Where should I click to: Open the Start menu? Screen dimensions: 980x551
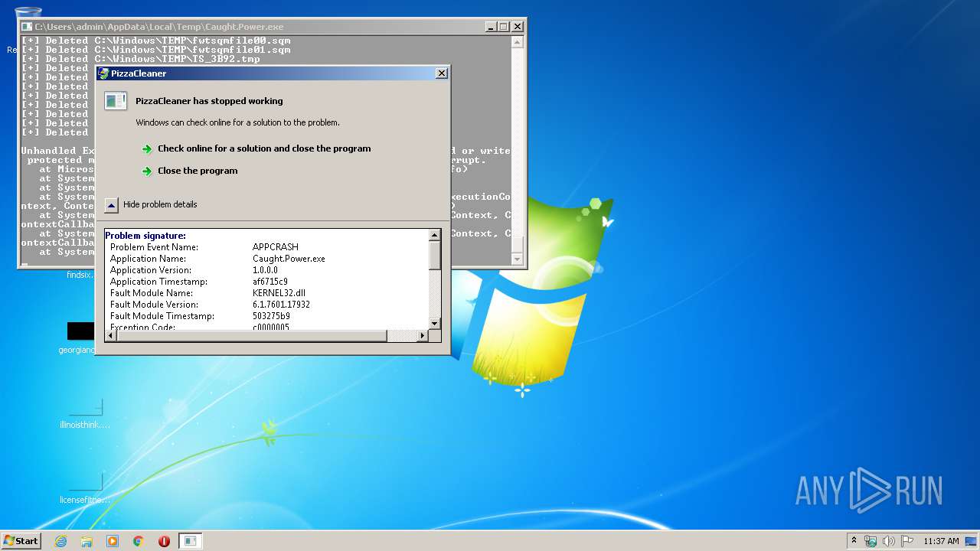(x=21, y=540)
